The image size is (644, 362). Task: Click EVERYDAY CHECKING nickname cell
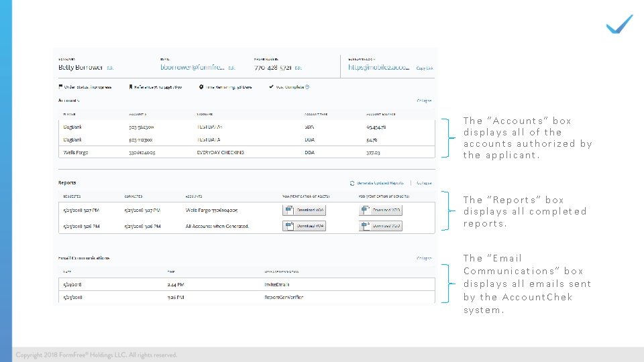click(221, 152)
